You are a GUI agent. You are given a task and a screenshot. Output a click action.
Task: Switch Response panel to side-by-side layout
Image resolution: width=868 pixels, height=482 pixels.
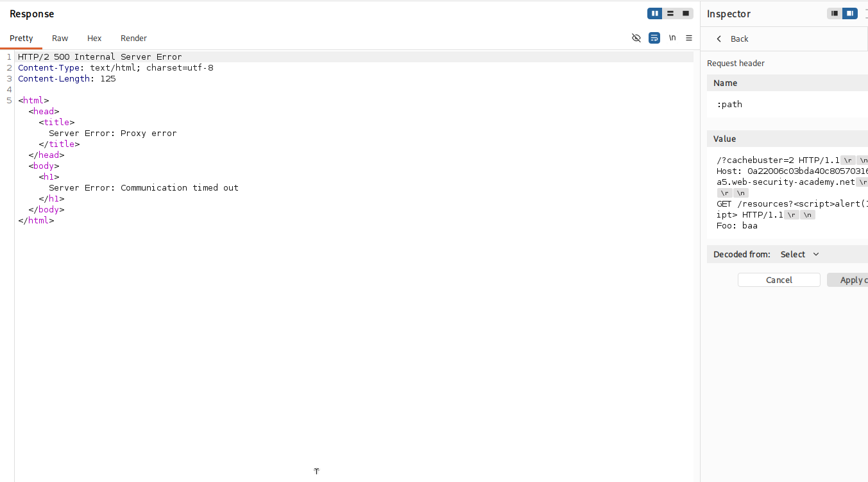click(x=655, y=13)
